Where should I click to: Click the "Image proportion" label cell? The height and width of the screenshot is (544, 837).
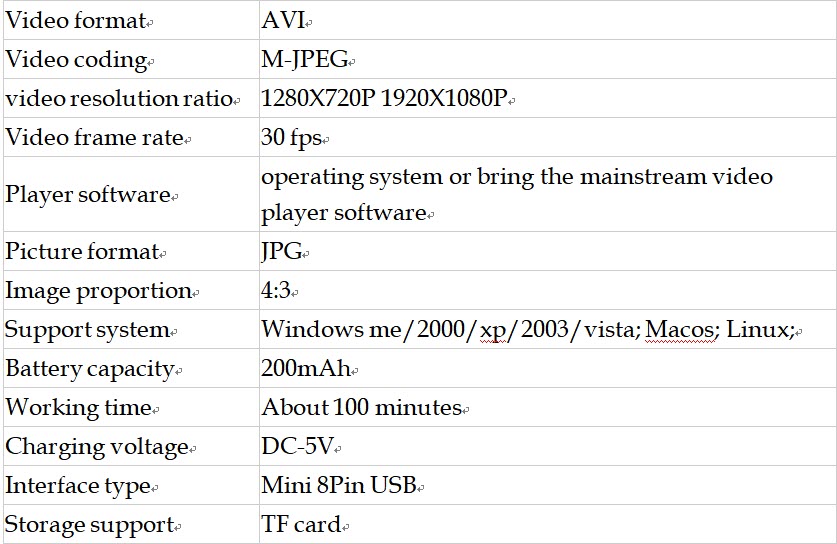click(x=98, y=291)
